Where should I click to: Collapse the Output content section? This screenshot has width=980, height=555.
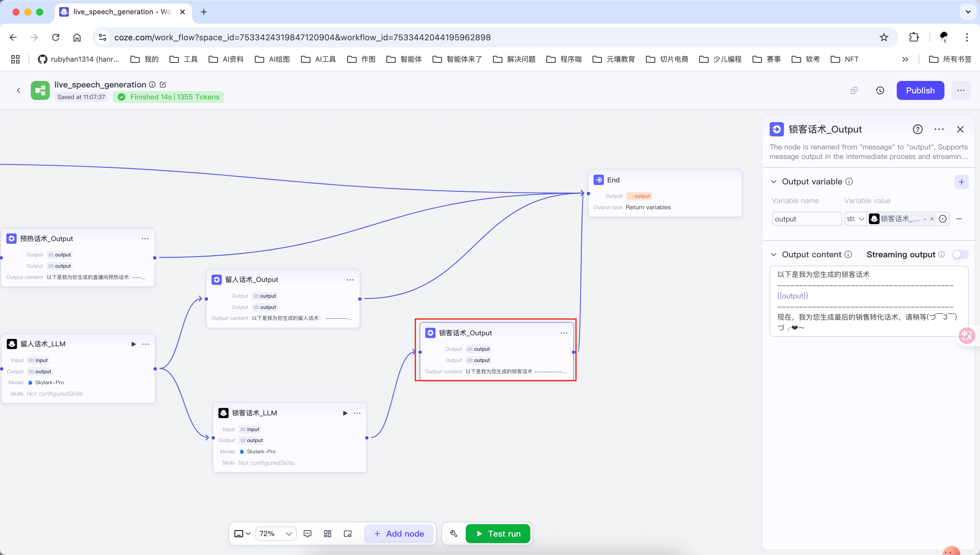tap(774, 255)
